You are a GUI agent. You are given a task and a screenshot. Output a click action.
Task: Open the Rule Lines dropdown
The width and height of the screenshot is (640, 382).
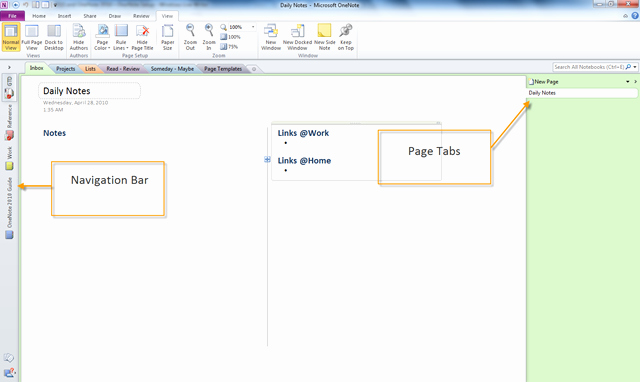coord(121,37)
